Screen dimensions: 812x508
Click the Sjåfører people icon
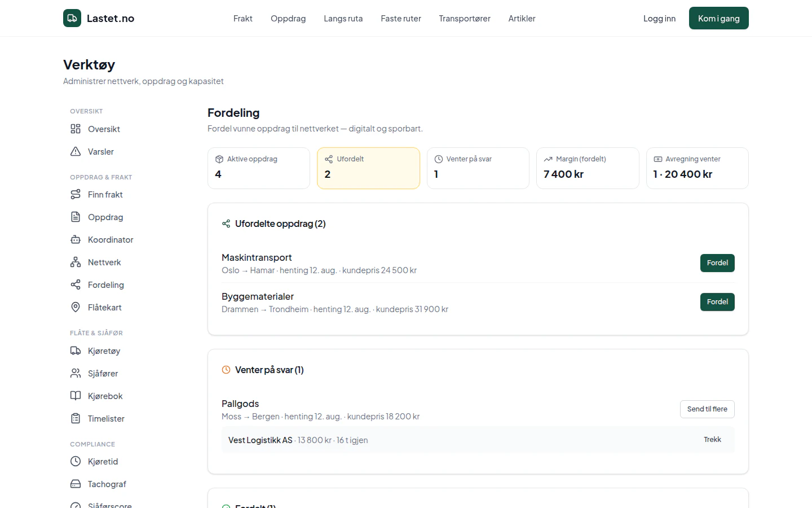point(76,373)
